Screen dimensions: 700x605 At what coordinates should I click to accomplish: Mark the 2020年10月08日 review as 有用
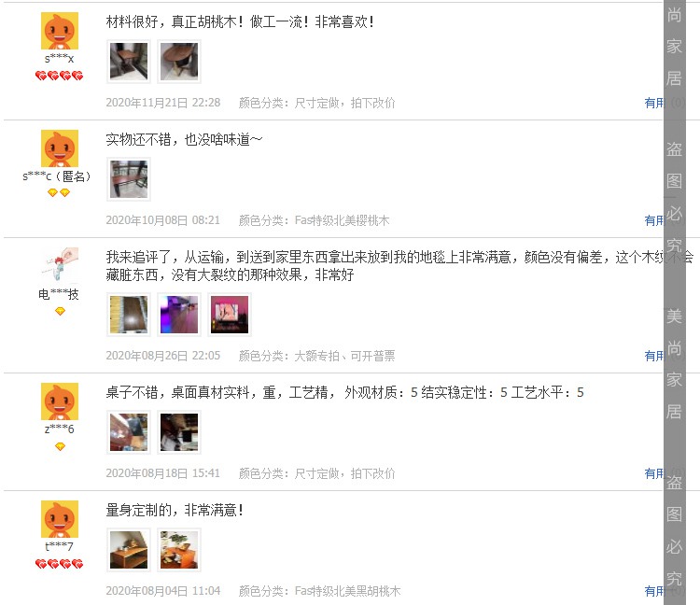(x=654, y=220)
